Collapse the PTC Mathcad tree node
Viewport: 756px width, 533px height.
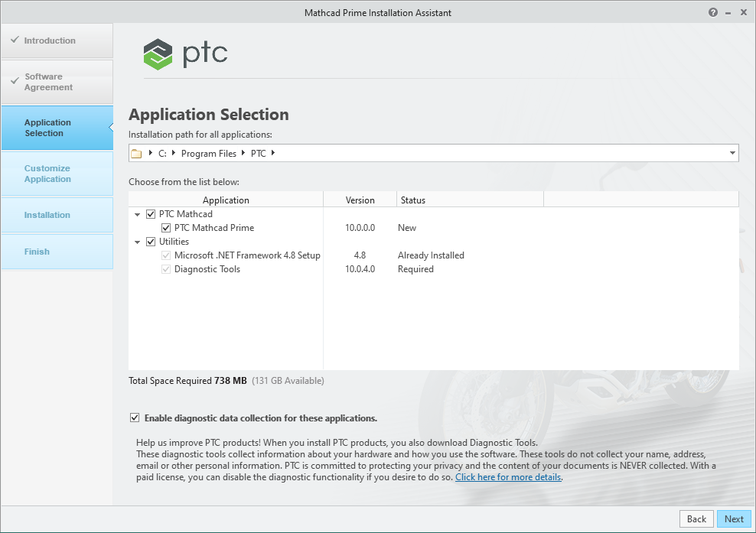click(x=136, y=214)
